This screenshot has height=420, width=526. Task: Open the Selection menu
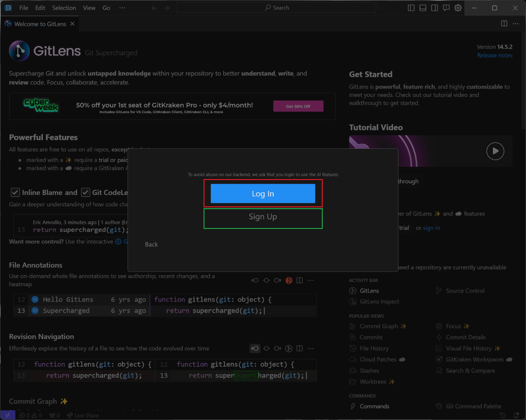64,8
